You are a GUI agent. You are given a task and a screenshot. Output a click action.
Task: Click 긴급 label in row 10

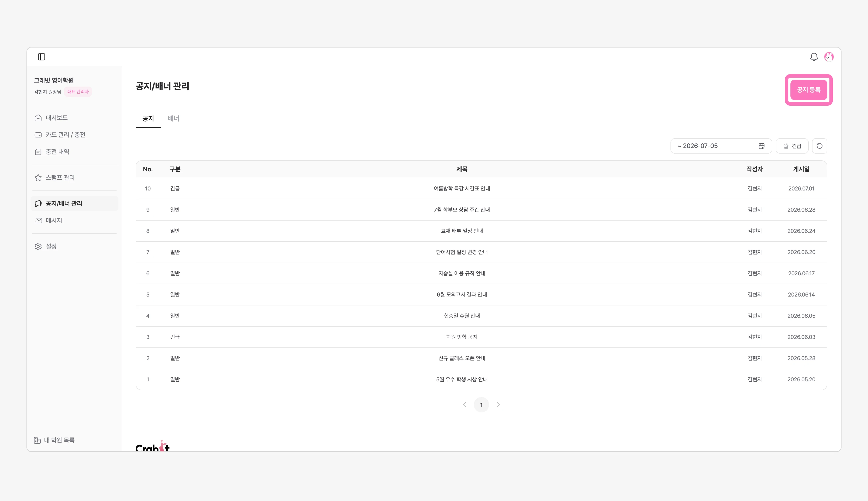[175, 189]
